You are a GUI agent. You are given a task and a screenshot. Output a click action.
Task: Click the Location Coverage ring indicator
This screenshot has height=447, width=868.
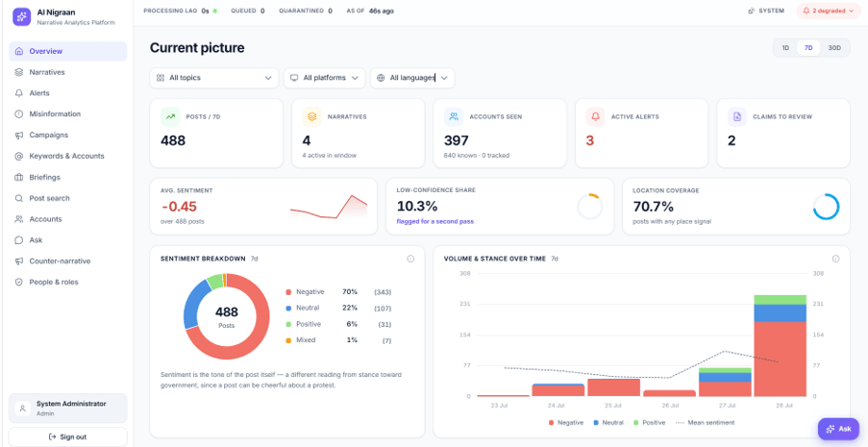pos(826,207)
